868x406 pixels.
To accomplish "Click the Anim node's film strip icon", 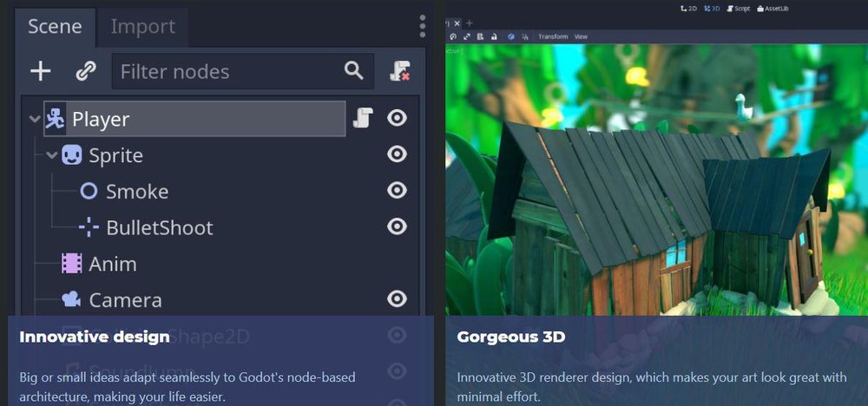I will 72,263.
